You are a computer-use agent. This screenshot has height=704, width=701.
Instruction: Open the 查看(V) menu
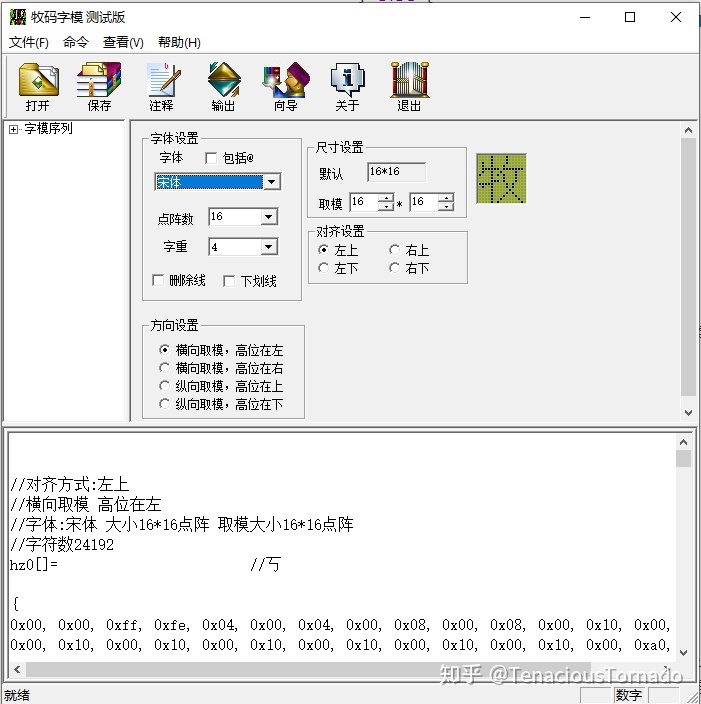tap(123, 43)
